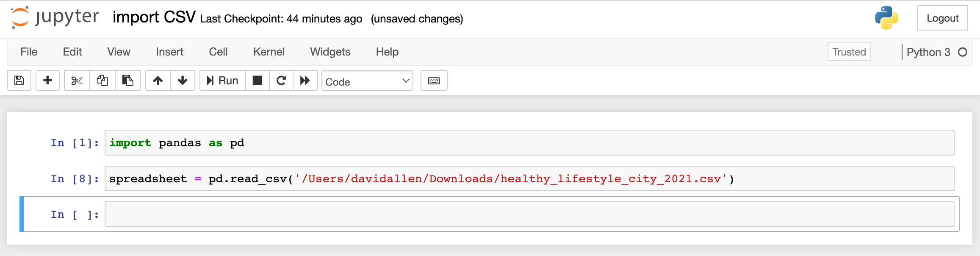Open the Kernel menu
The height and width of the screenshot is (256, 980).
click(x=269, y=52)
